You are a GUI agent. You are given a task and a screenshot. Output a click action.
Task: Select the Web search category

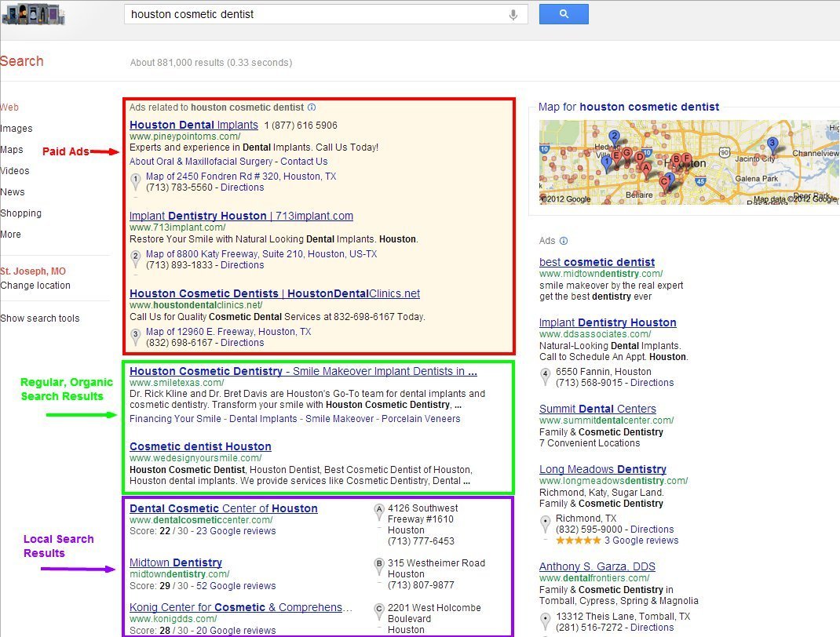pos(9,107)
